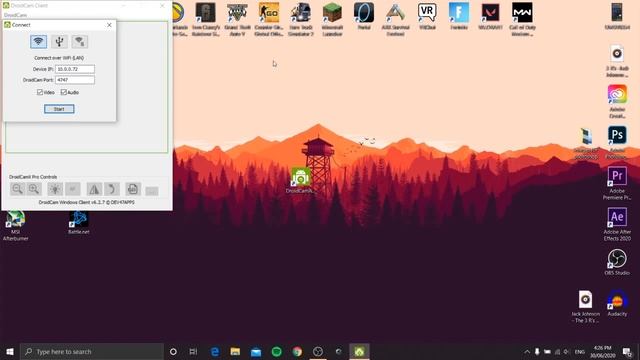Open OBS Studio desktop shortcut

(x=617, y=262)
